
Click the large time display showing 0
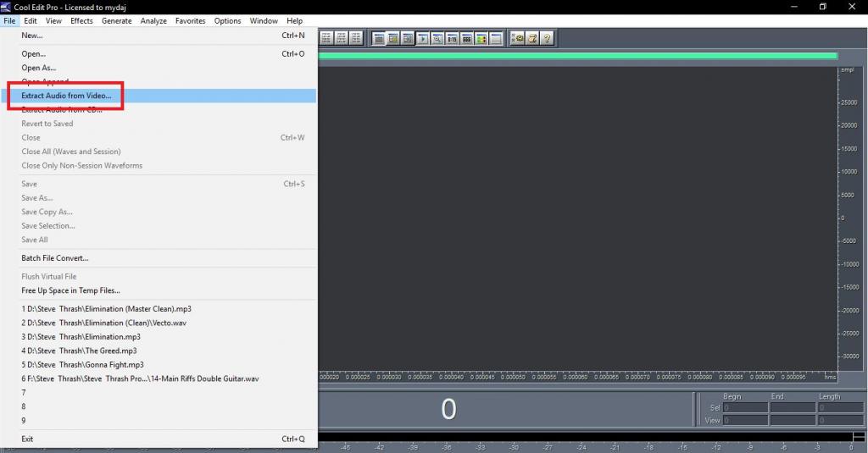tap(449, 409)
